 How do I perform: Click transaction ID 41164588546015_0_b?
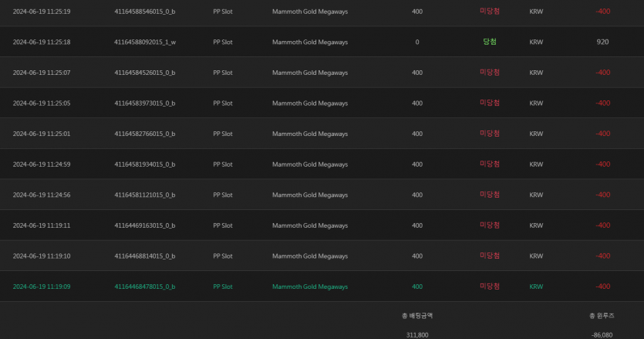point(144,12)
